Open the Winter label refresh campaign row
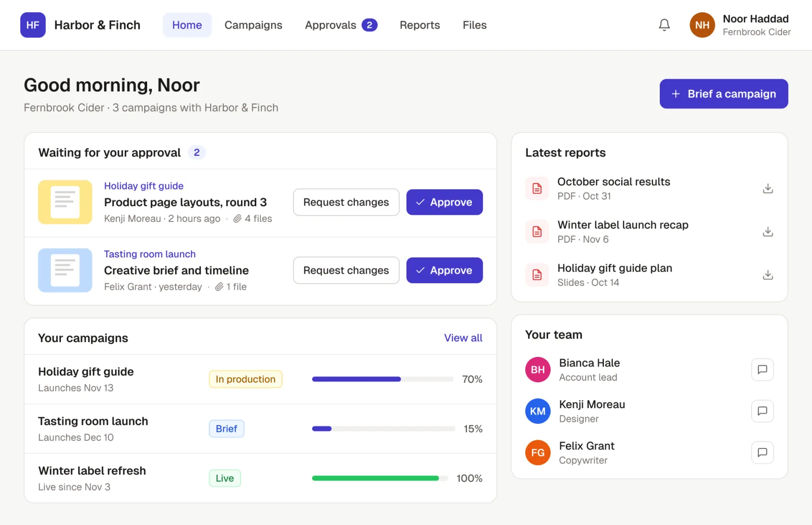The image size is (812, 525). tap(260, 478)
